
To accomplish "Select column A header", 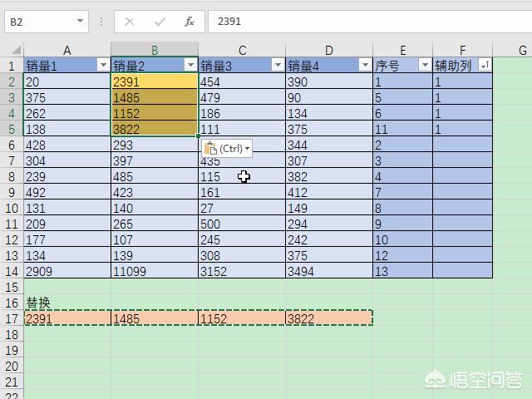I will 67,50.
